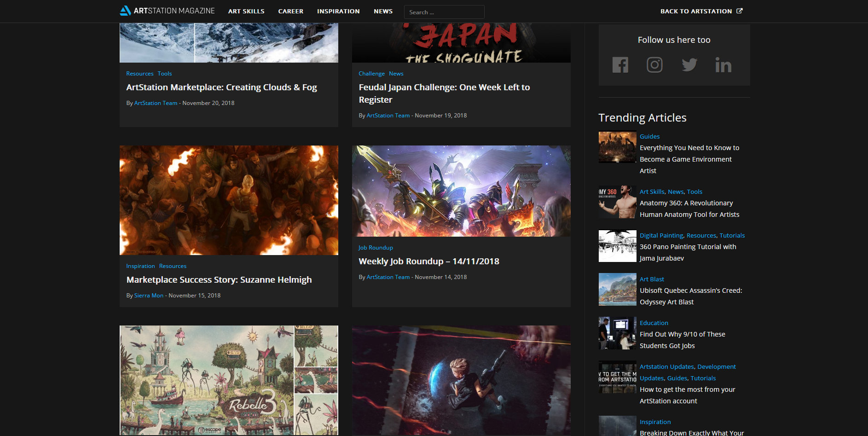Open the Twitter bird icon
The width and height of the screenshot is (868, 436).
coord(689,65)
